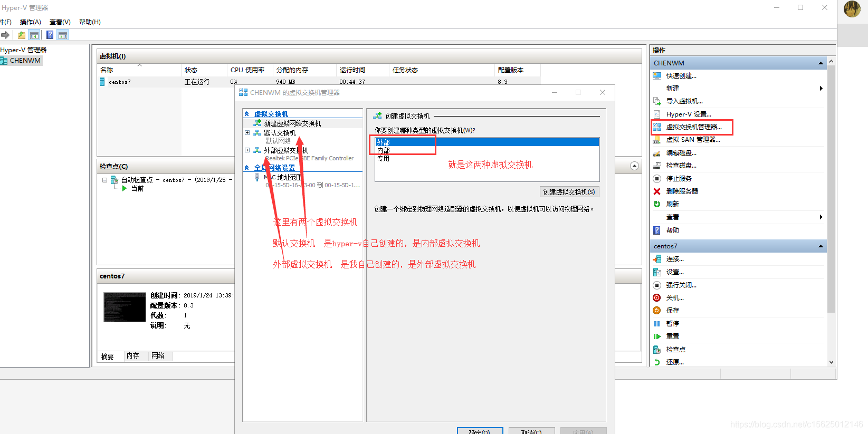
Task: Open the 操作(A) menu
Action: click(30, 22)
